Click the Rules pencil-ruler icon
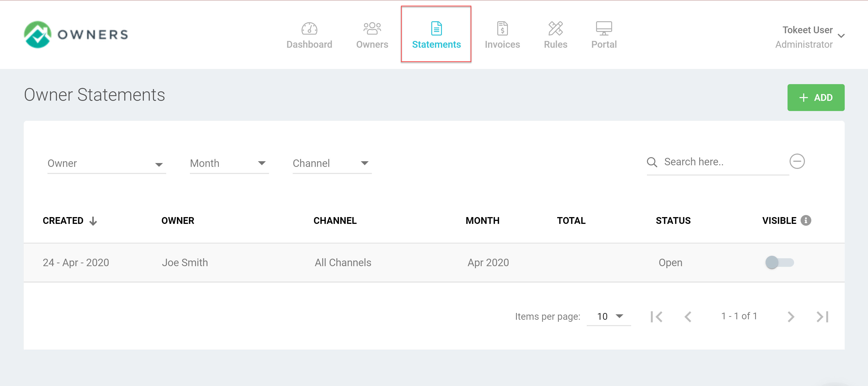 555,29
